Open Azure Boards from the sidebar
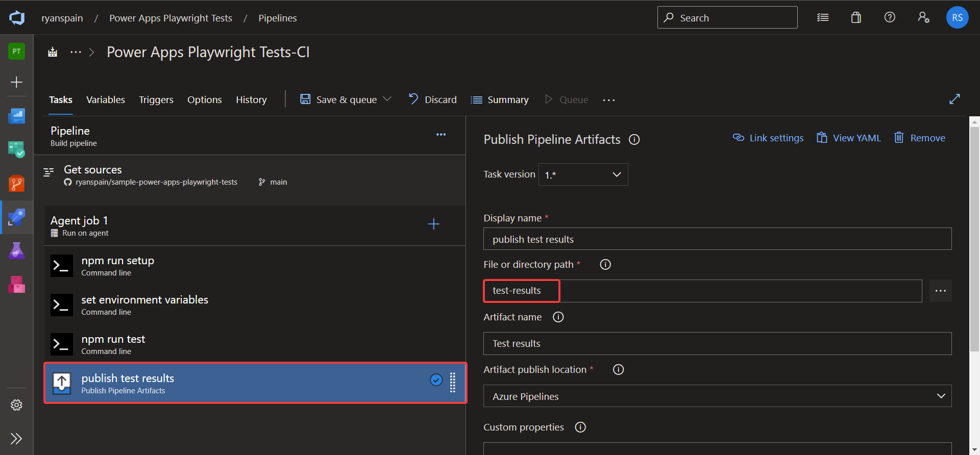The height and width of the screenshot is (455, 980). point(17,149)
